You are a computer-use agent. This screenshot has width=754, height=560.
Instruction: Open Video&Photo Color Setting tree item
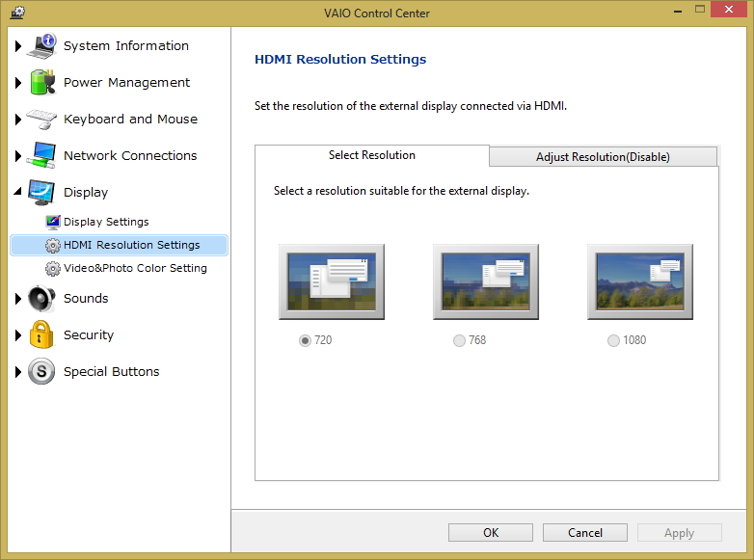pos(135,268)
